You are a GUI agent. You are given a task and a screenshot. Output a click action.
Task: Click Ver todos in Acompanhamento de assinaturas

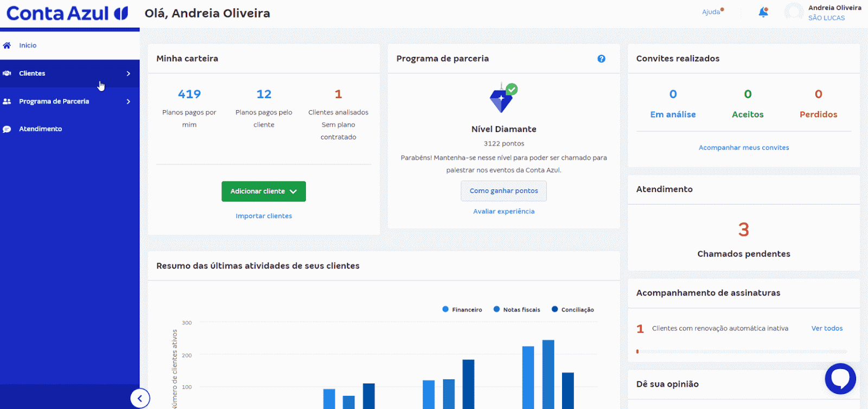pos(827,328)
